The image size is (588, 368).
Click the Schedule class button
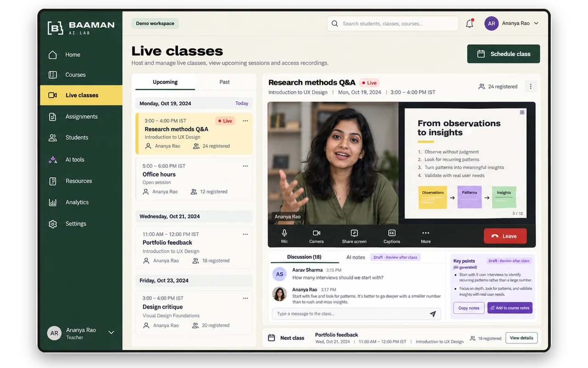click(x=503, y=54)
